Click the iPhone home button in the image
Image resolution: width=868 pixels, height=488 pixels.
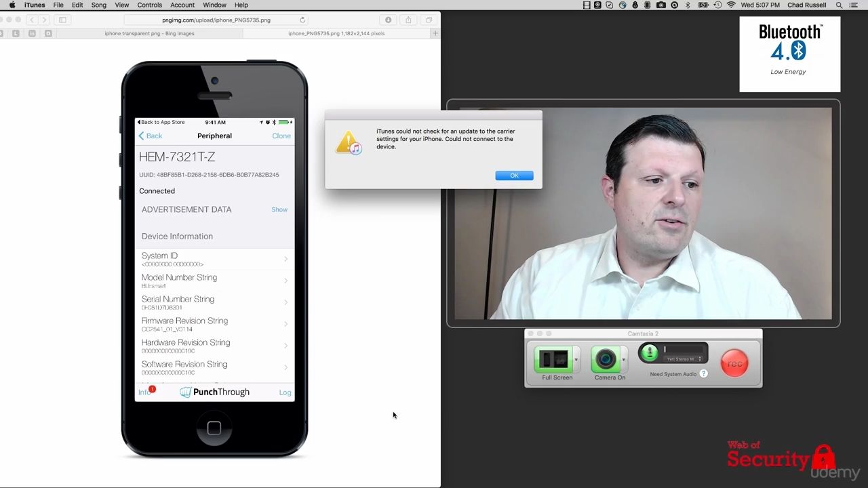click(214, 428)
